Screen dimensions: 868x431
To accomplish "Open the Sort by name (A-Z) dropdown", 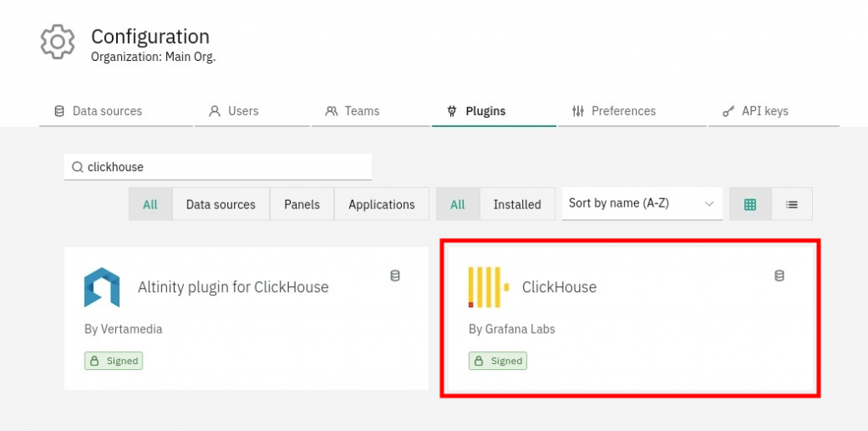I will click(642, 204).
